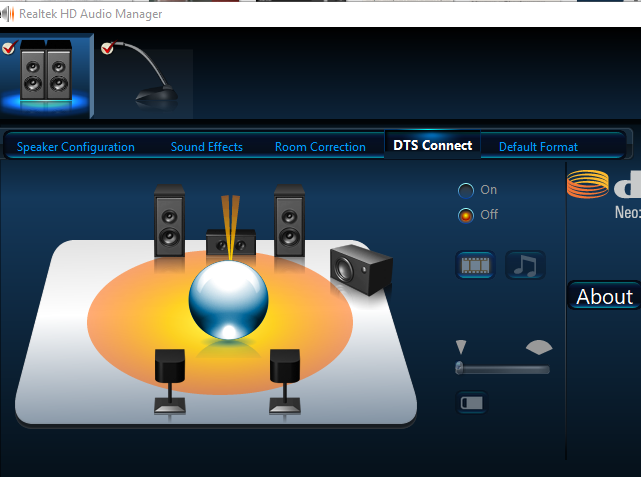Toggle the switch below the slider

pyautogui.click(x=471, y=403)
